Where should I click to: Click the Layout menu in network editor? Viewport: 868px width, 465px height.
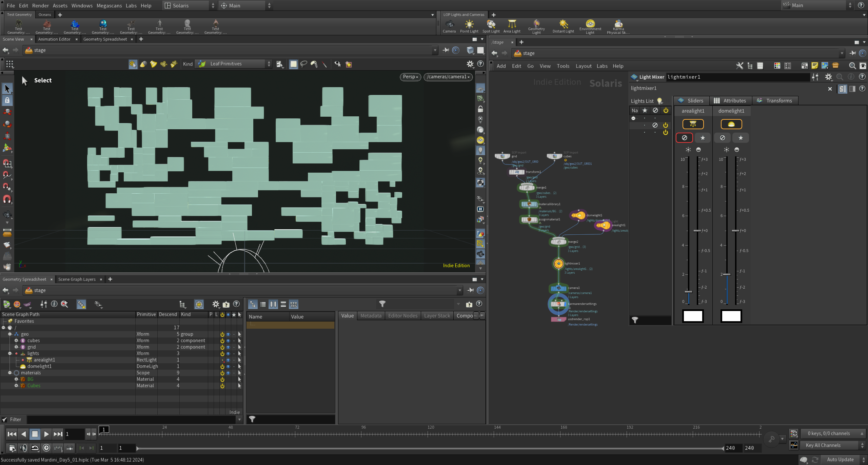pos(583,66)
